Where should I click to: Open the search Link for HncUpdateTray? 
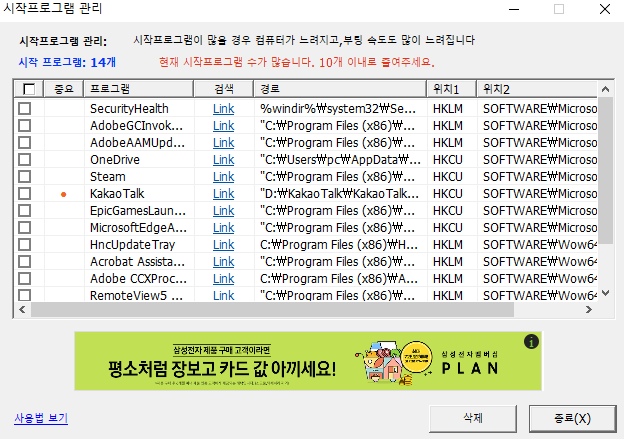point(224,245)
